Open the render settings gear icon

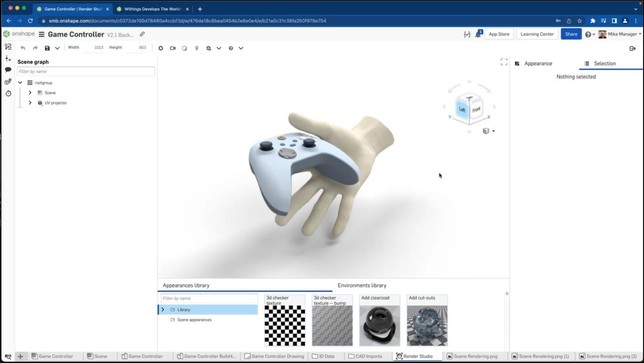161,48
